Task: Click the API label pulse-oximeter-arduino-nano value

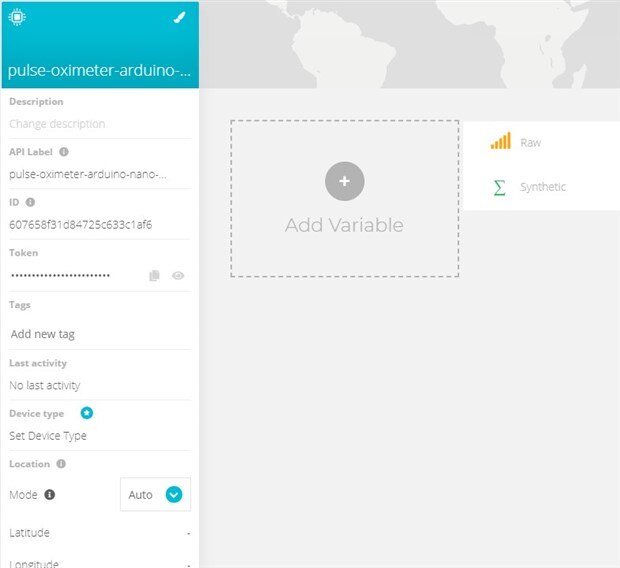Action: click(88, 174)
